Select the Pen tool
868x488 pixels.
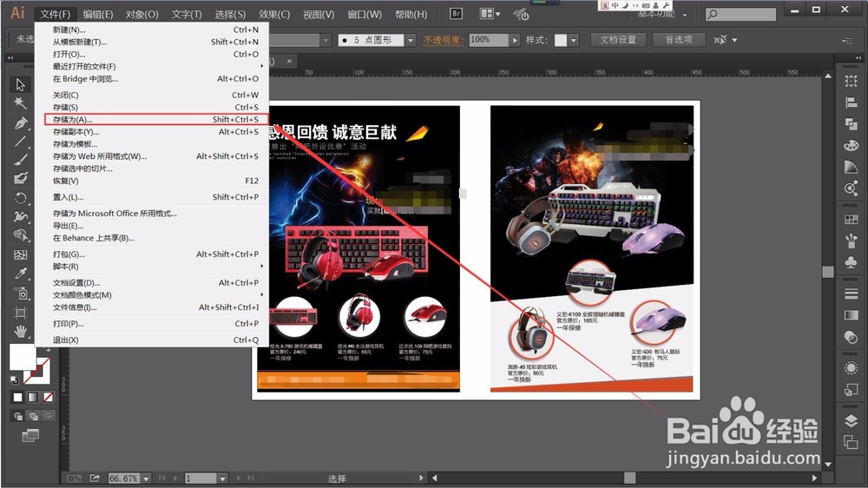tap(20, 122)
